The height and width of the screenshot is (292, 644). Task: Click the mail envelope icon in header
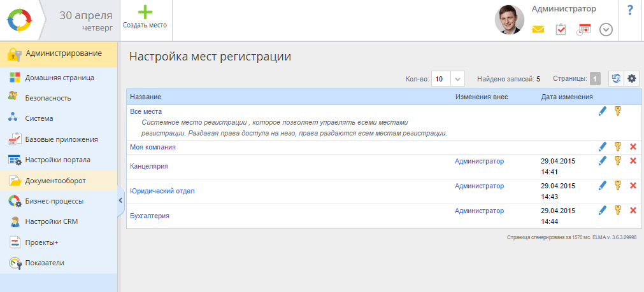538,30
